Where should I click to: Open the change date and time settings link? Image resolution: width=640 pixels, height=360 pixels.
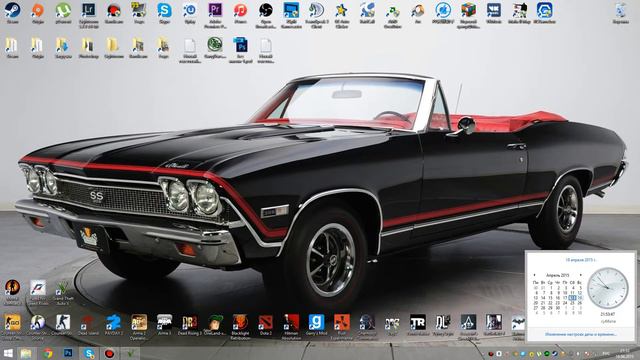580,334
